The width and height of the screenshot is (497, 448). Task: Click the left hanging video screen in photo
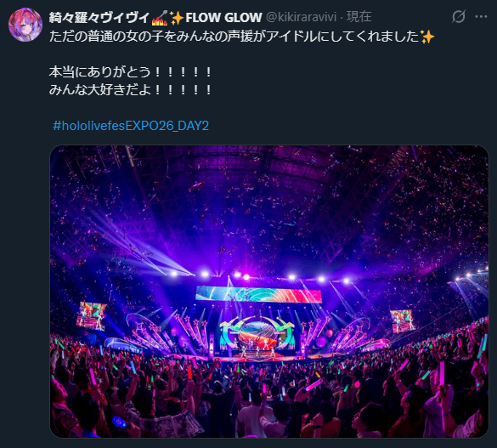(92, 315)
